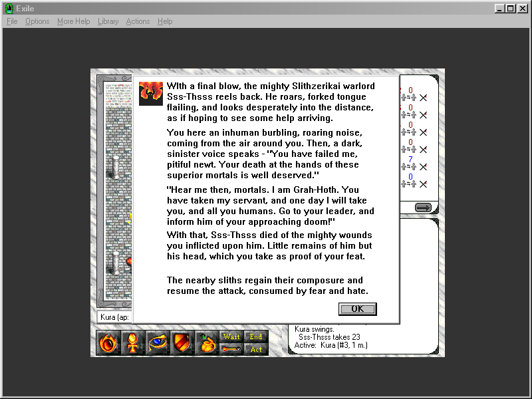
Task: Click the flaming arrow missile icon
Action: [x=231, y=349]
